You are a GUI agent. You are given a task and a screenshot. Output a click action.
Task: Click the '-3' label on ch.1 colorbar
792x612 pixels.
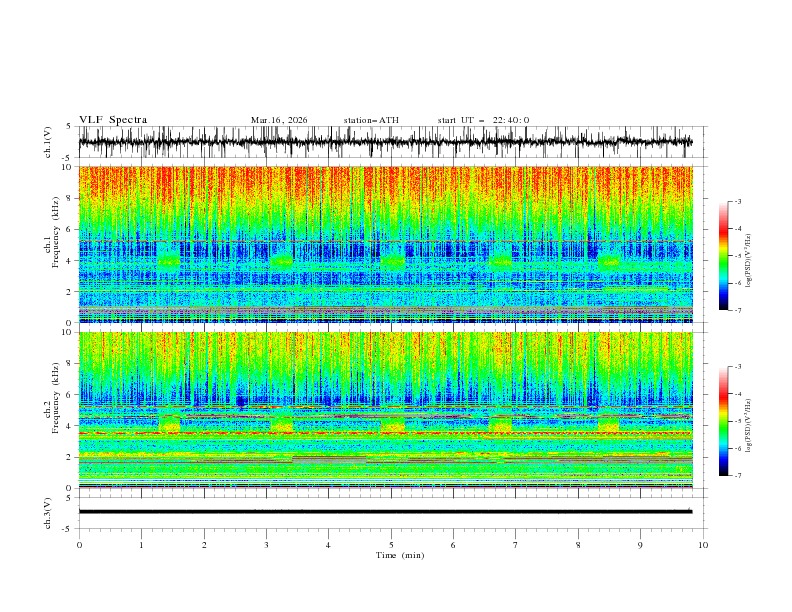[x=737, y=201]
